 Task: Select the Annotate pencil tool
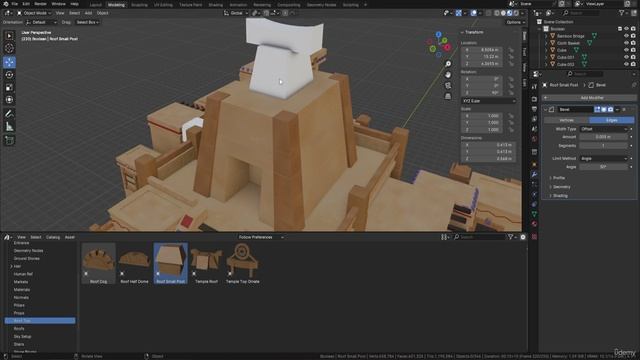click(x=9, y=114)
